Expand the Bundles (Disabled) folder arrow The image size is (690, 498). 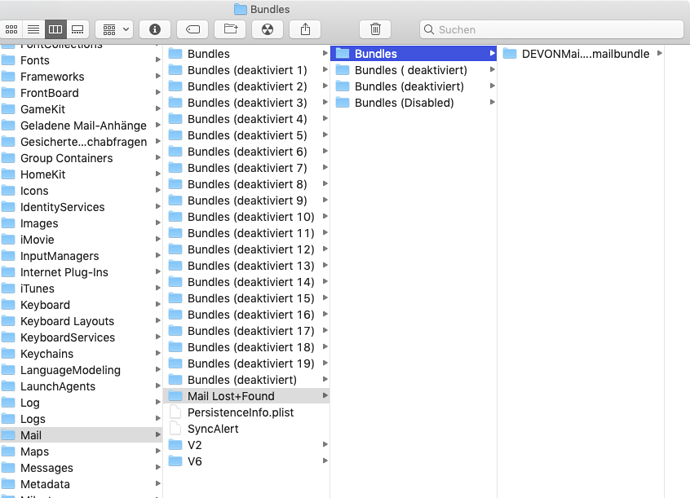coord(491,103)
